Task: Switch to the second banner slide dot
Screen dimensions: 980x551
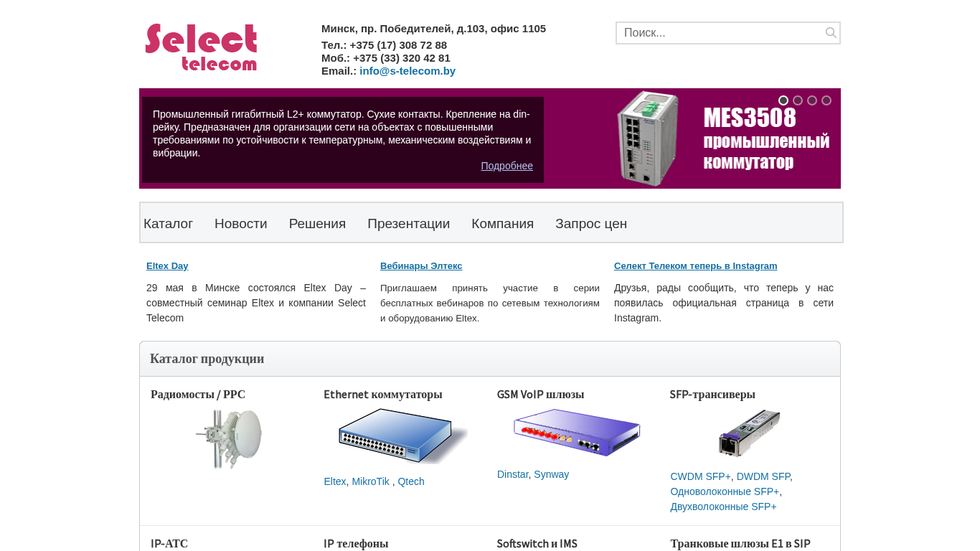Action: point(798,100)
